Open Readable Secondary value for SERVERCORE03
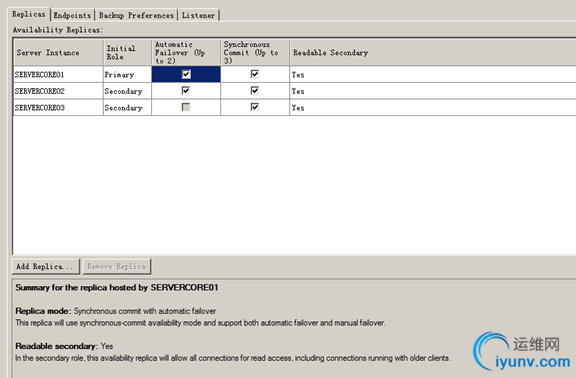The height and width of the screenshot is (378, 576). (432, 108)
